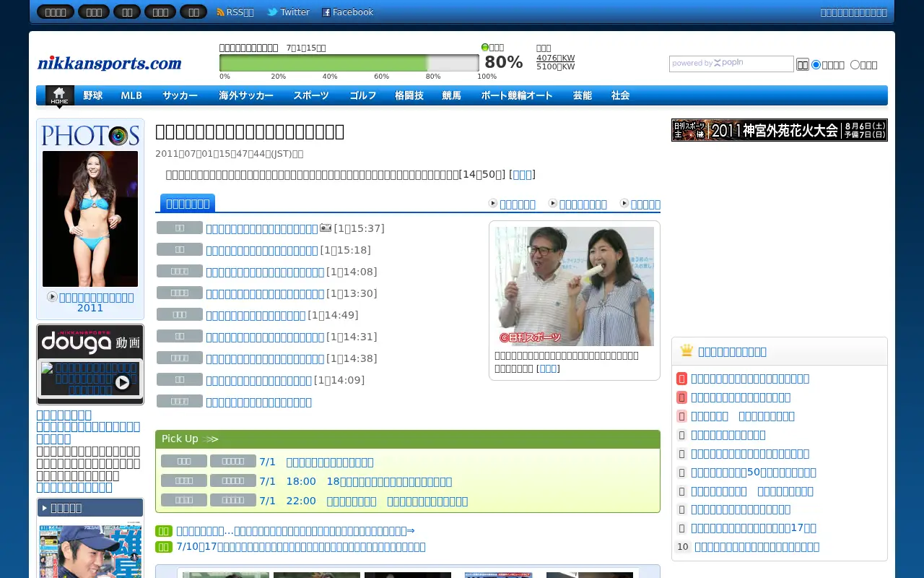The image size is (924, 578).
Task: Open the 海外サッカー menu
Action: pyautogui.click(x=246, y=95)
